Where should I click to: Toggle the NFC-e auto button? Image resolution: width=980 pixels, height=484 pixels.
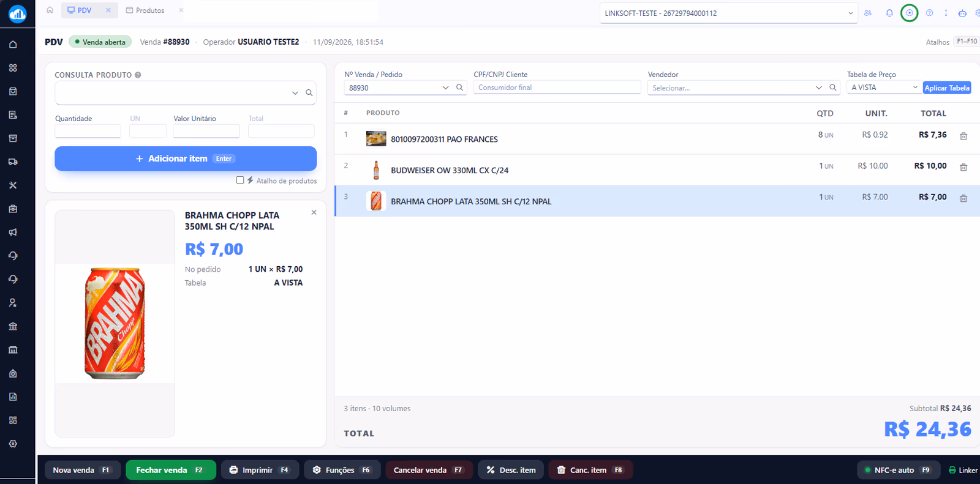[x=899, y=470]
